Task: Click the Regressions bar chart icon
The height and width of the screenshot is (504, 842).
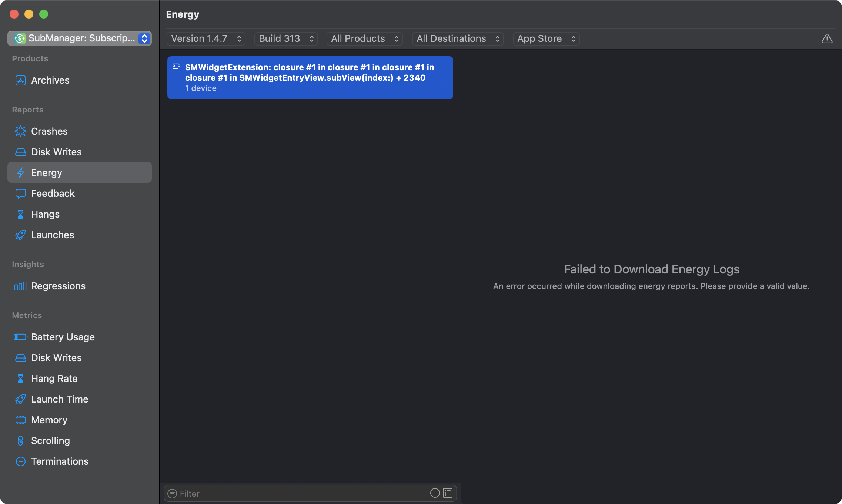Action: 20,286
